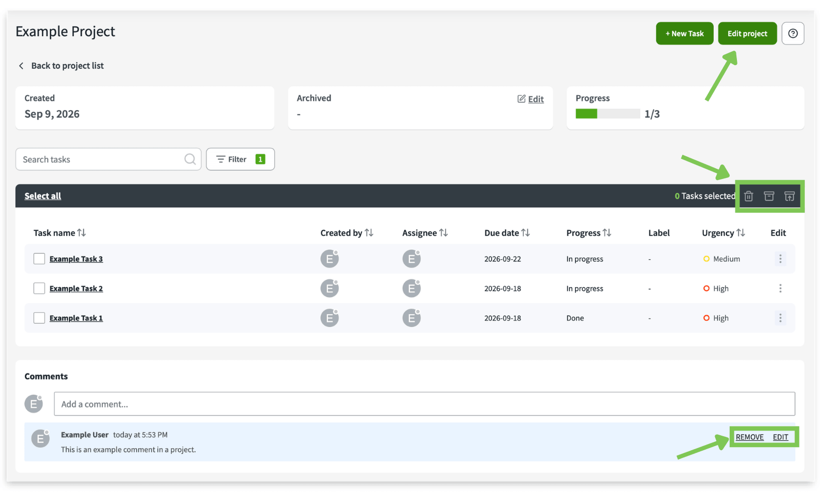Go Back to project list

67,66
